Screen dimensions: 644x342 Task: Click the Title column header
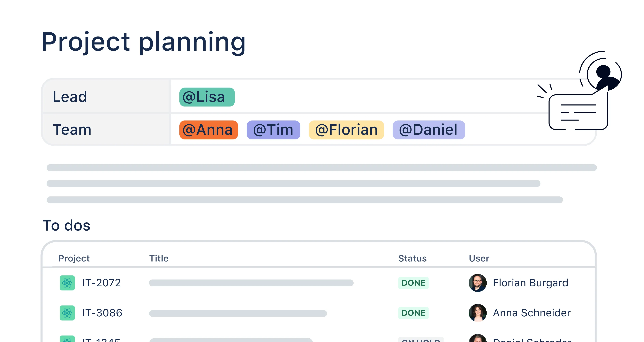tap(159, 258)
